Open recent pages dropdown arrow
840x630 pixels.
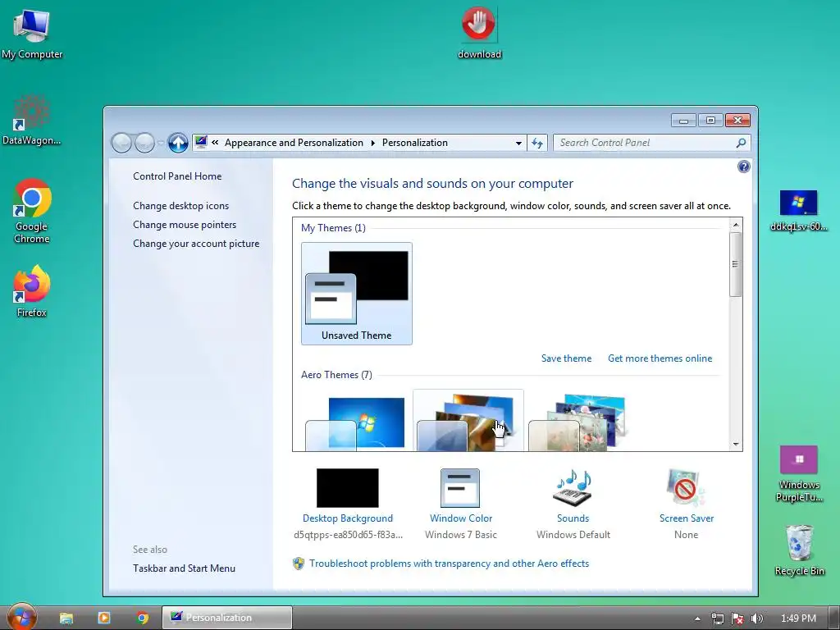[161, 143]
